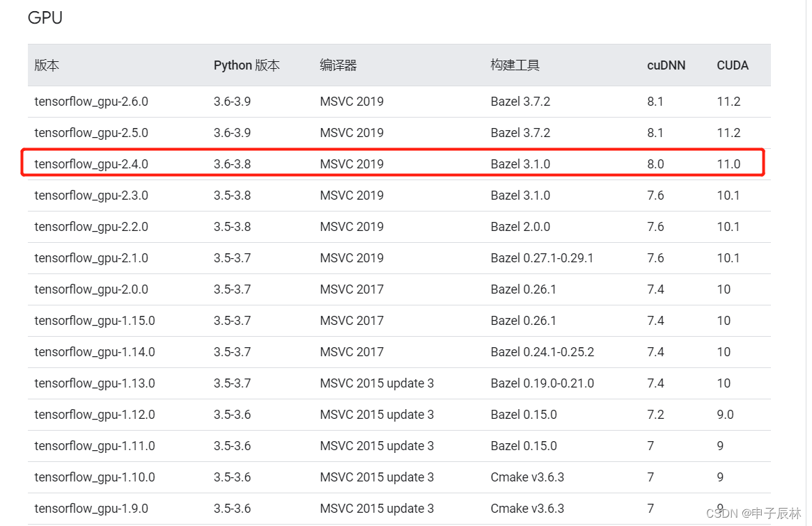
Task: Click the cuDNN 7.2 cell
Action: [x=655, y=414]
